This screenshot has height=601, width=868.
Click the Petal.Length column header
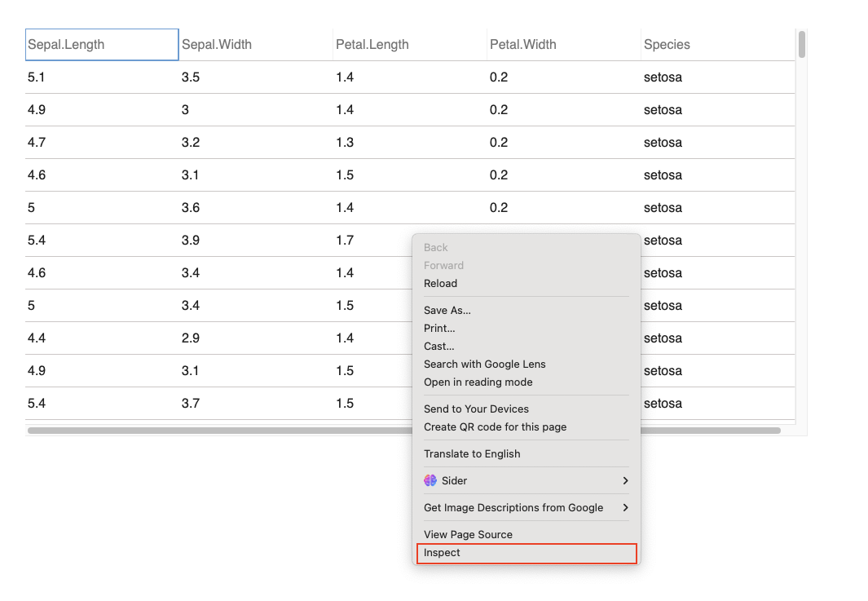tap(372, 45)
